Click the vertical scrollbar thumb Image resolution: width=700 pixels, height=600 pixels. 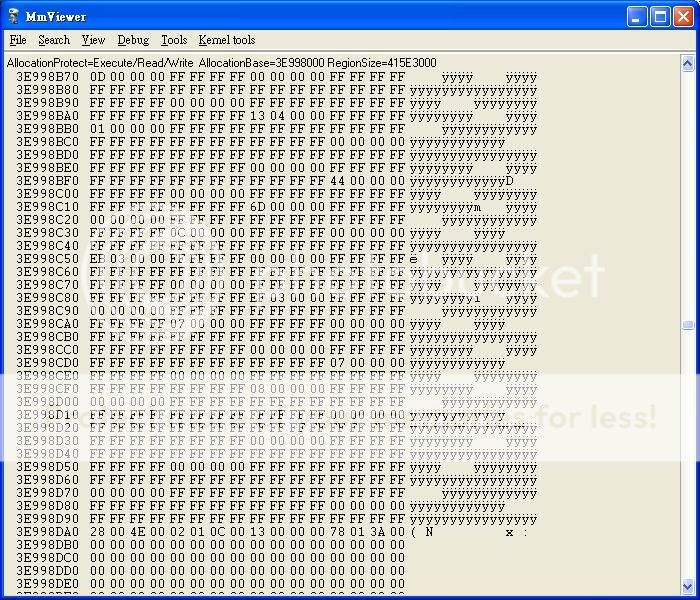click(x=688, y=325)
